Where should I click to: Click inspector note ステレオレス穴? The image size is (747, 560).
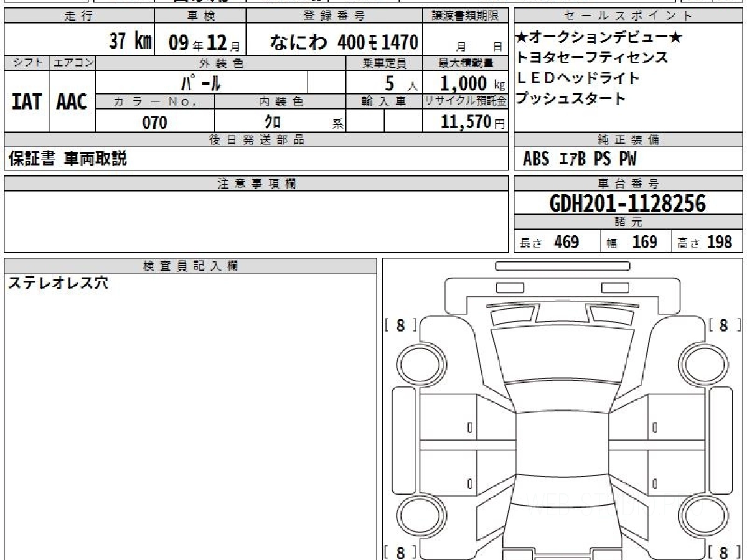click(57, 283)
